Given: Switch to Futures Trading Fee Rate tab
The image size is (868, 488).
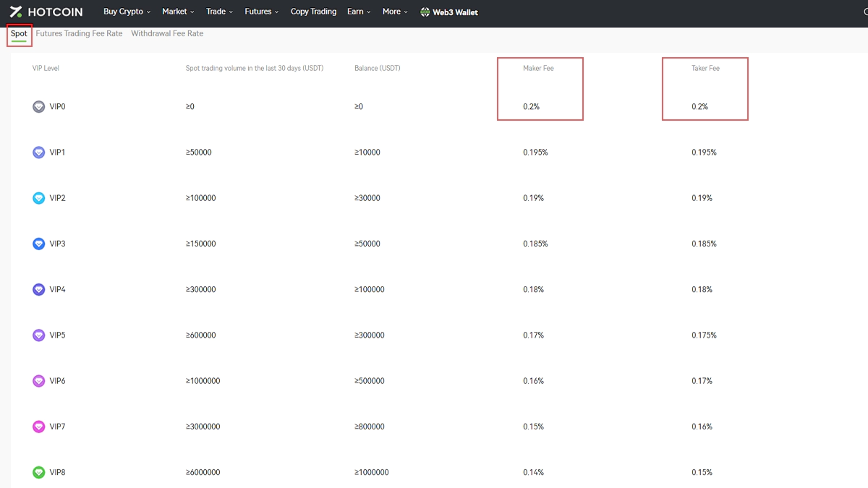Looking at the screenshot, I should [x=79, y=34].
